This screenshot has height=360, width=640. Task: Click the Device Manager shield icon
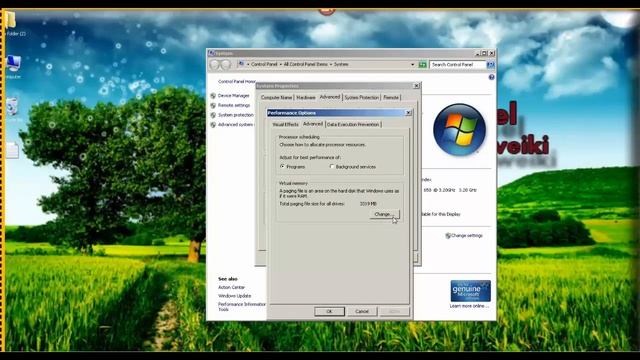213,96
